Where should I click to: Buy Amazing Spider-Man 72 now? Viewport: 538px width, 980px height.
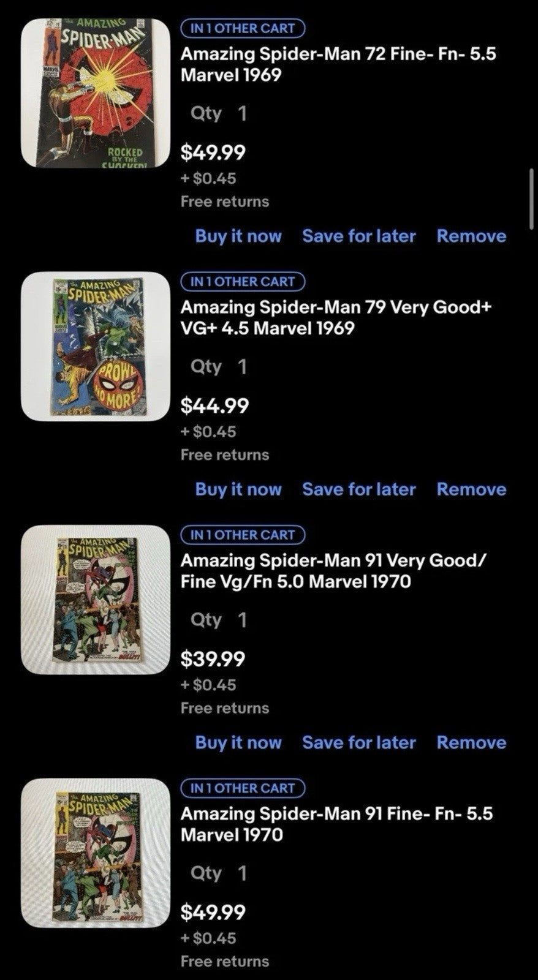click(238, 236)
